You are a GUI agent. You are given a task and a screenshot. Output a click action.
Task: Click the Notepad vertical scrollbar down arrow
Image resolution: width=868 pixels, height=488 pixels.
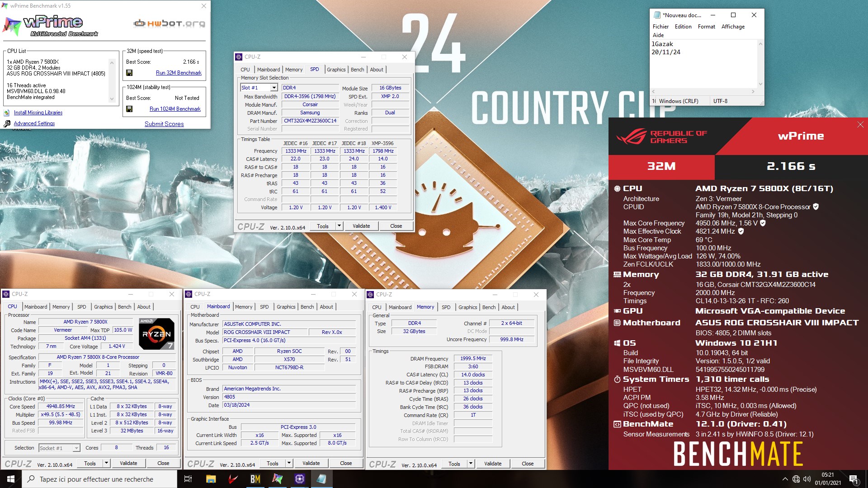[760, 84]
